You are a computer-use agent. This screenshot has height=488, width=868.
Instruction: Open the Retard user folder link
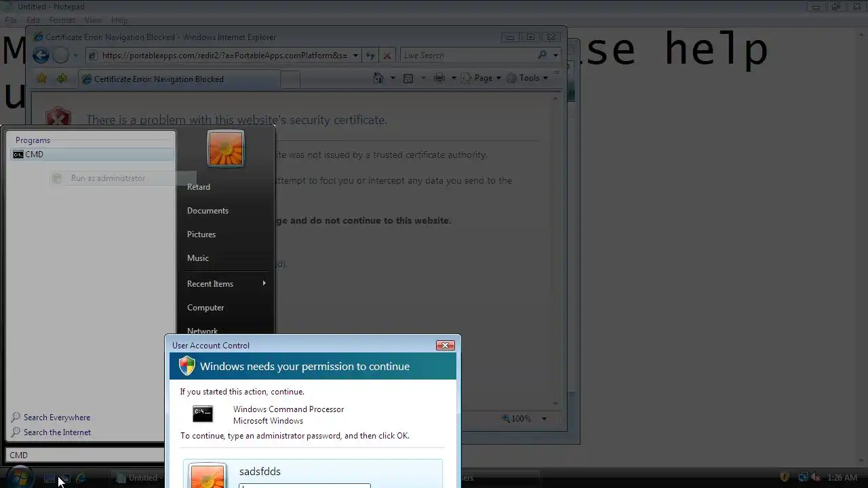199,187
